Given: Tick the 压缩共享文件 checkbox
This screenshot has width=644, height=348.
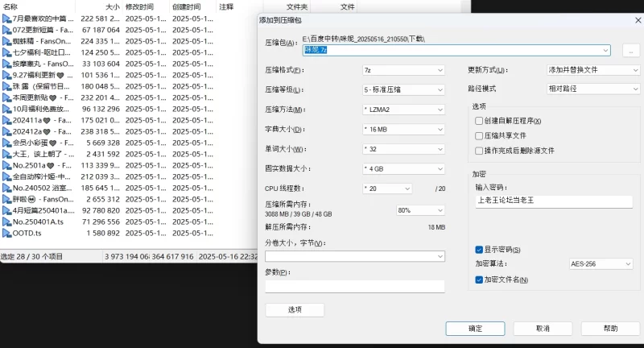Looking at the screenshot, I should 478,135.
